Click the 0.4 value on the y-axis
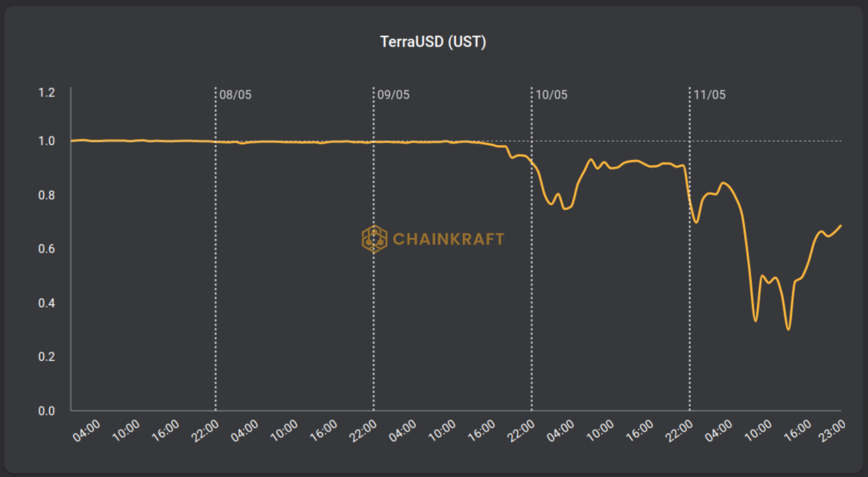868x477 pixels. [46, 302]
